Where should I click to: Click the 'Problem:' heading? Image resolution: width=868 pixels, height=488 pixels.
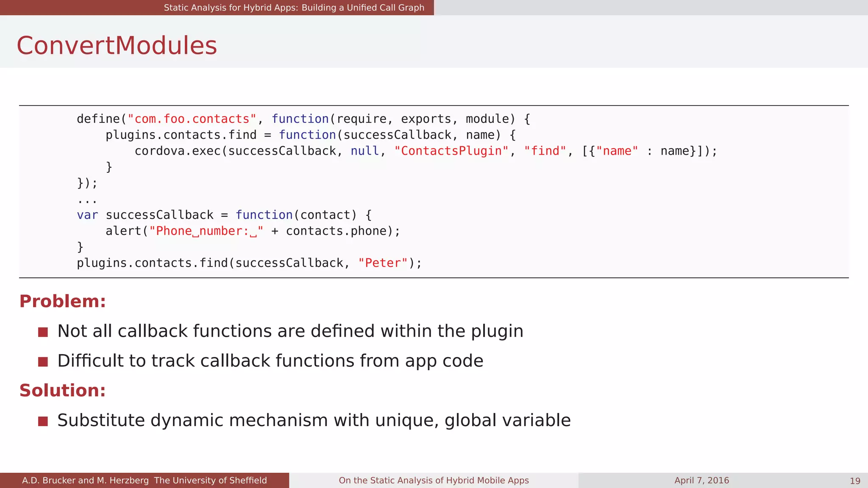[62, 301]
